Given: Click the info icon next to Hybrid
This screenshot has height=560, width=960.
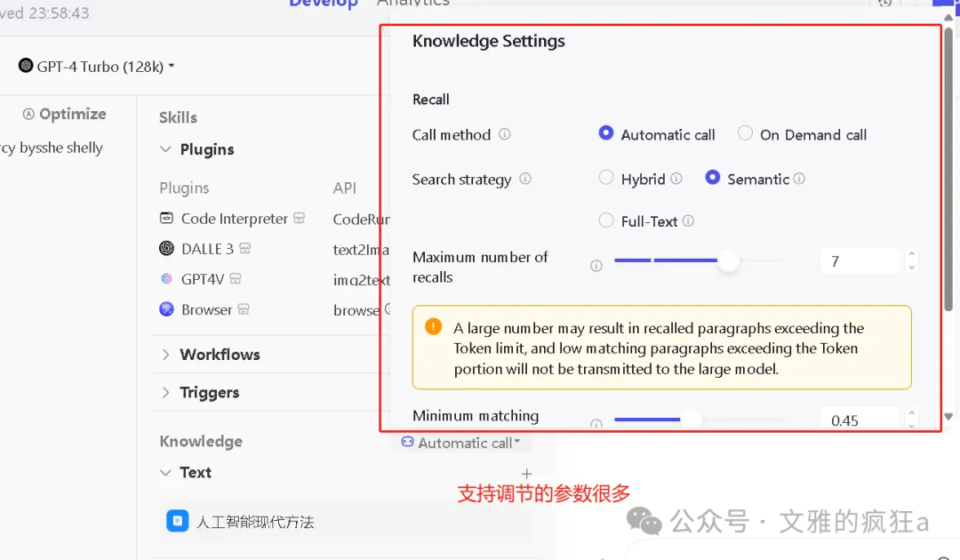Looking at the screenshot, I should (676, 178).
